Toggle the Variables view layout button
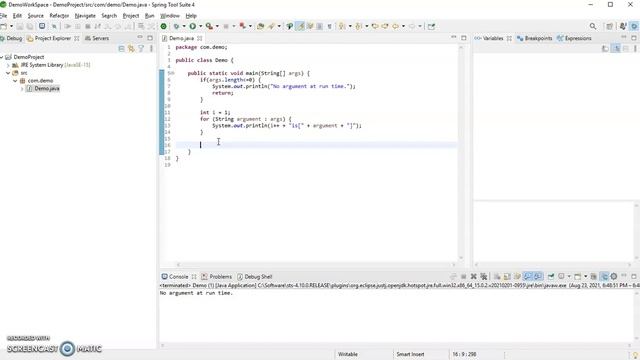The height and width of the screenshot is (360, 640). point(616,49)
